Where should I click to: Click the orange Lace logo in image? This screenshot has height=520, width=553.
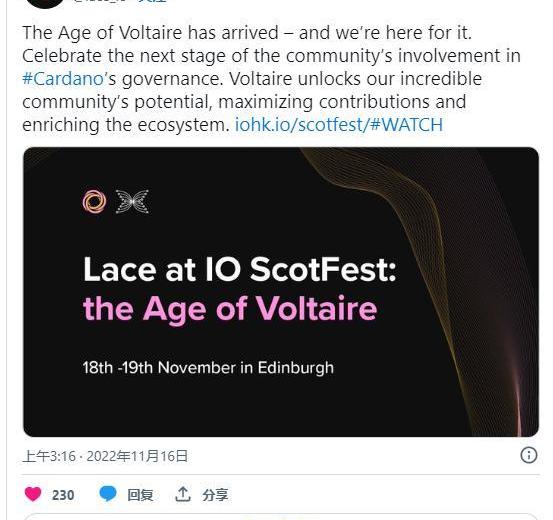click(x=94, y=202)
